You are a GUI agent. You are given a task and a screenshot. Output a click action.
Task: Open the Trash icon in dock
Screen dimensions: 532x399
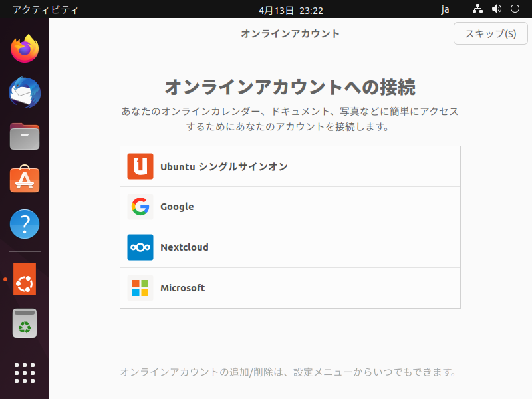point(25,323)
